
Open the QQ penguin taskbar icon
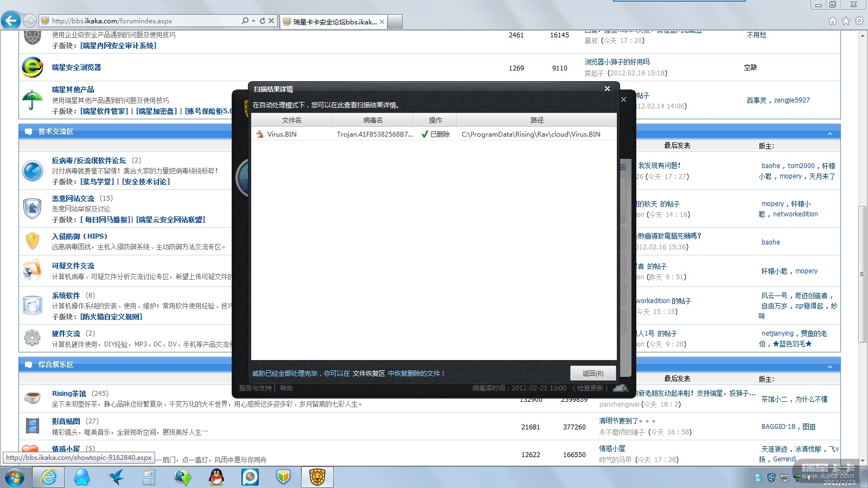click(x=216, y=477)
